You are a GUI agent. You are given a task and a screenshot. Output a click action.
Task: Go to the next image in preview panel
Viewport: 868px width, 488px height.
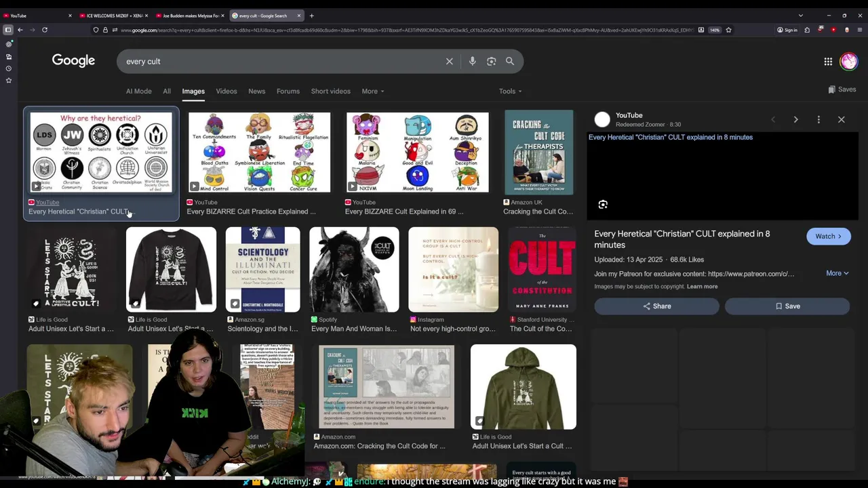pyautogui.click(x=795, y=120)
